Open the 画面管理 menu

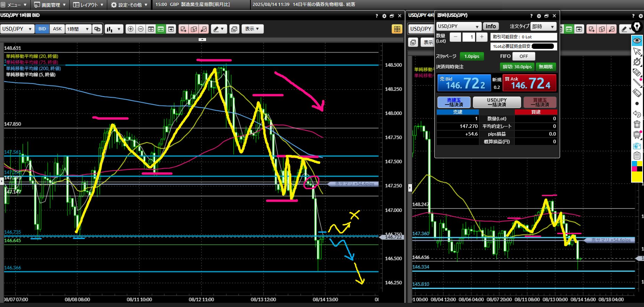(x=50, y=5)
